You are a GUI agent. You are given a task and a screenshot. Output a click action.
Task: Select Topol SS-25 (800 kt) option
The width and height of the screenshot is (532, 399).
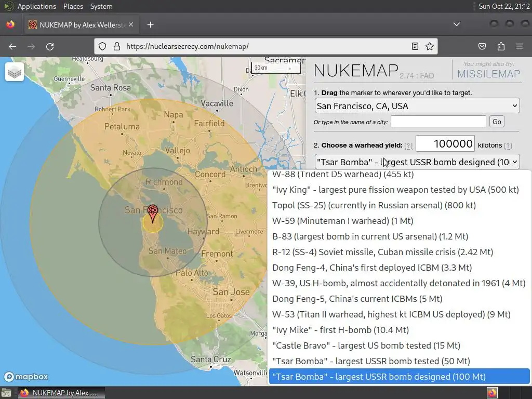(x=400, y=205)
